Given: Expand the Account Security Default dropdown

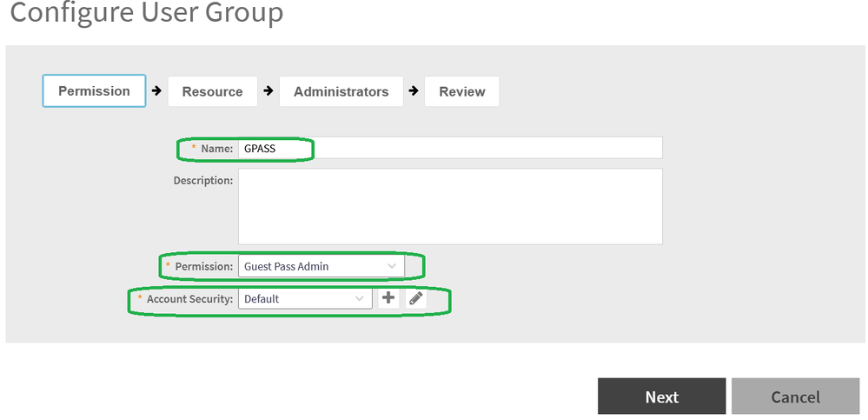Looking at the screenshot, I should click(x=305, y=298).
